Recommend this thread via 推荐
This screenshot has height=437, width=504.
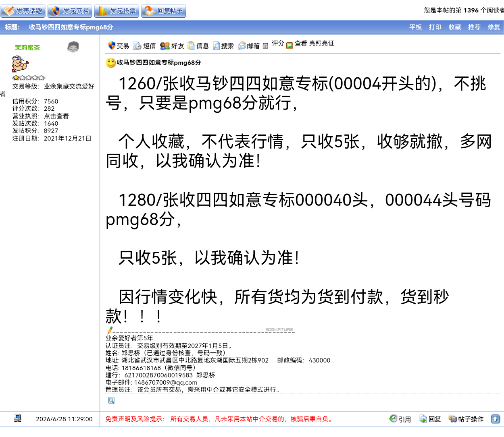coord(474,27)
